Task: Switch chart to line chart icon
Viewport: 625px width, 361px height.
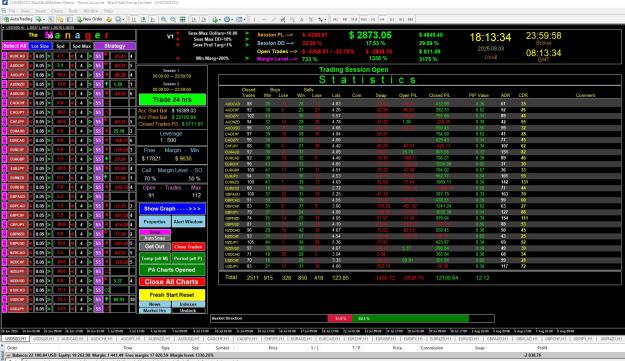Action: tap(152, 19)
